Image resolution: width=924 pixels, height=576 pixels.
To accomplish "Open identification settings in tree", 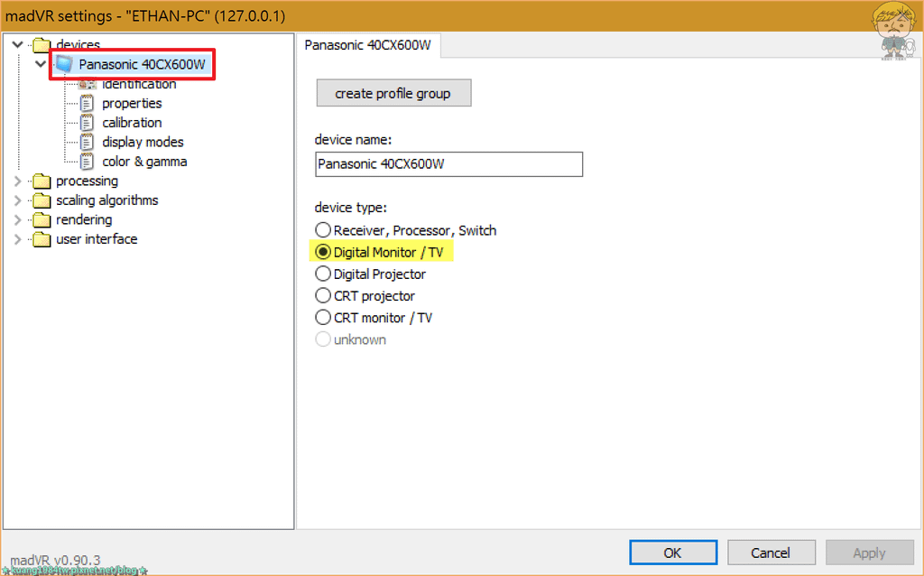I will click(139, 84).
